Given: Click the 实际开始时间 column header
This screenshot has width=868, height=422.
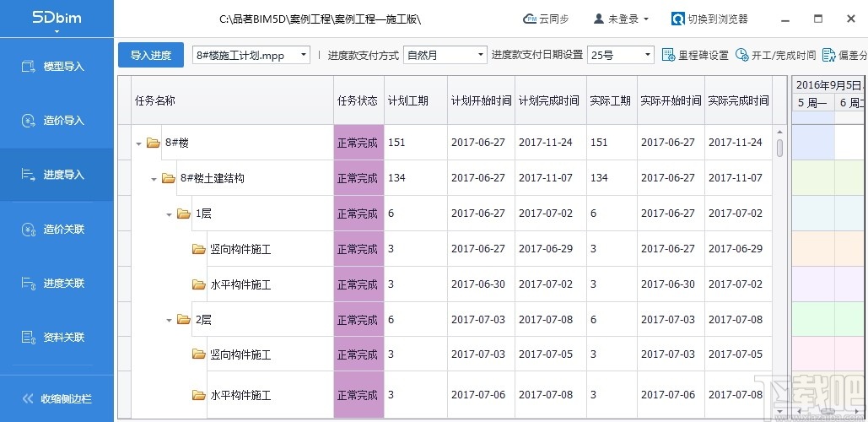Looking at the screenshot, I should (671, 100).
